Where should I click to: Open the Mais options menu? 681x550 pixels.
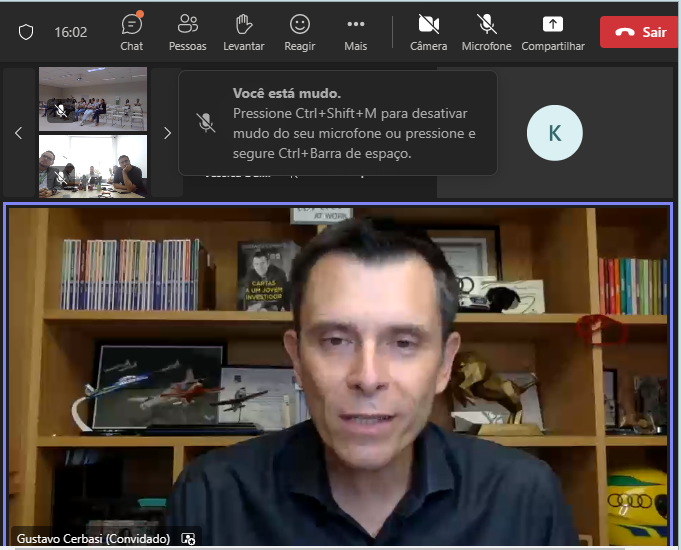tap(356, 32)
